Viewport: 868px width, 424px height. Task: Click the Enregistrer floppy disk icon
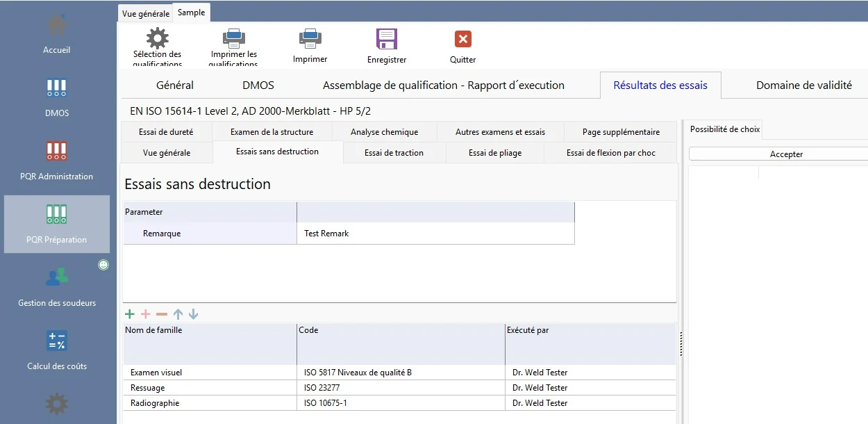[x=387, y=39]
